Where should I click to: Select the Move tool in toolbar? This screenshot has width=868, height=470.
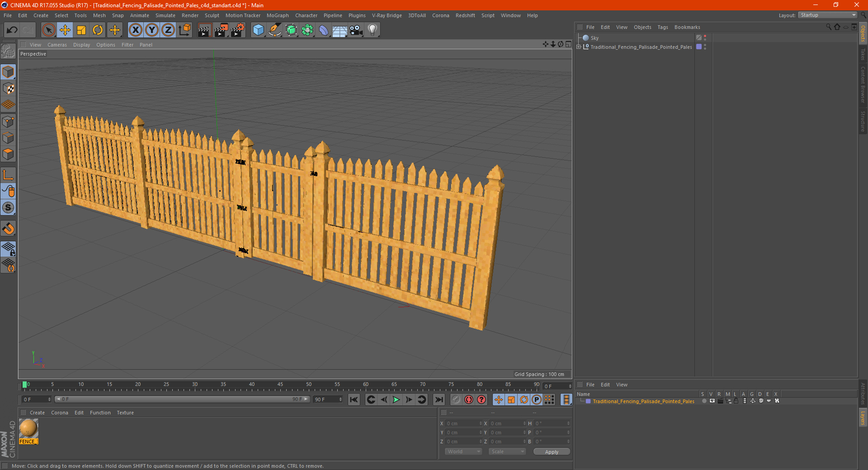pyautogui.click(x=65, y=30)
